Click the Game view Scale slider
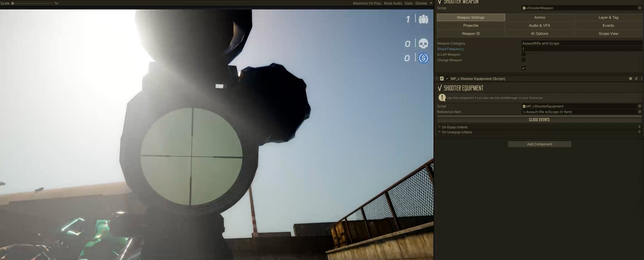The image size is (644, 260). pyautogui.click(x=32, y=3)
